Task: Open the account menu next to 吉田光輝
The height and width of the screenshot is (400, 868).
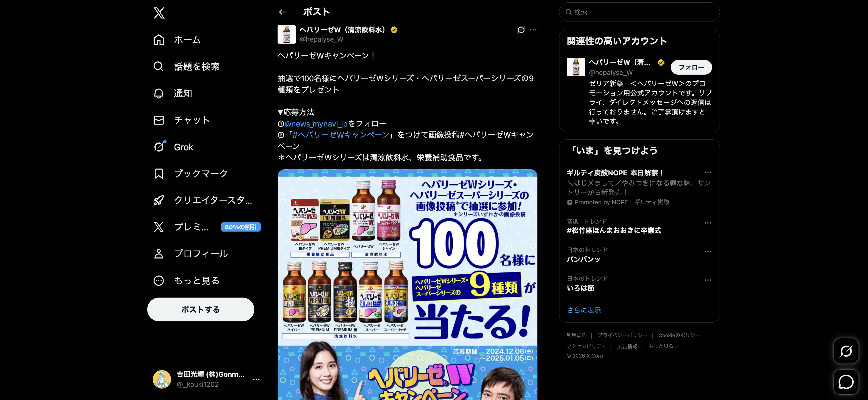Action: (x=257, y=379)
